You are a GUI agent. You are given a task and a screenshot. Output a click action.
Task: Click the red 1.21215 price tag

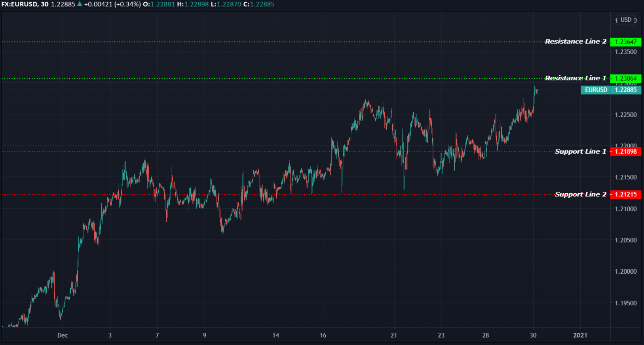tap(626, 194)
